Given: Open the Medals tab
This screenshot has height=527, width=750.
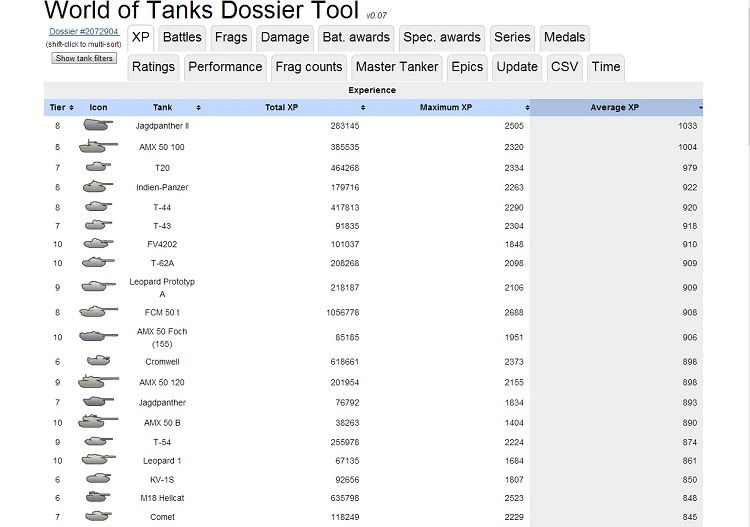Looking at the screenshot, I should [564, 37].
